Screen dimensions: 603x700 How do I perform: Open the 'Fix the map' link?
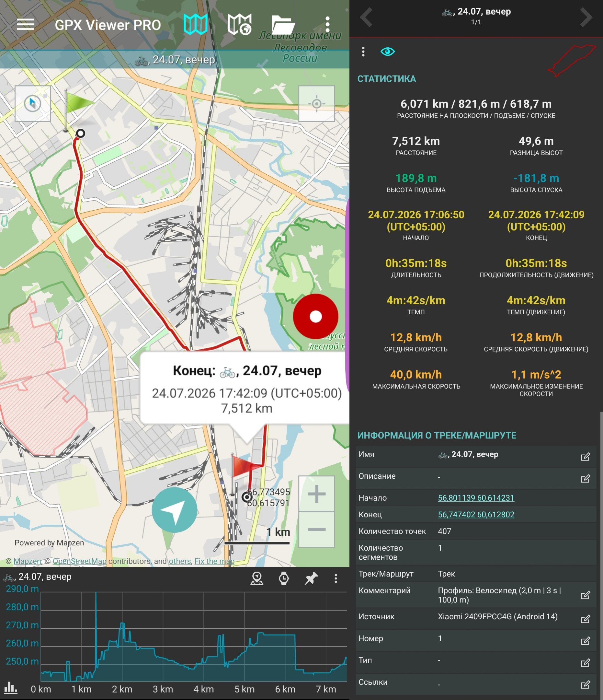point(214,561)
